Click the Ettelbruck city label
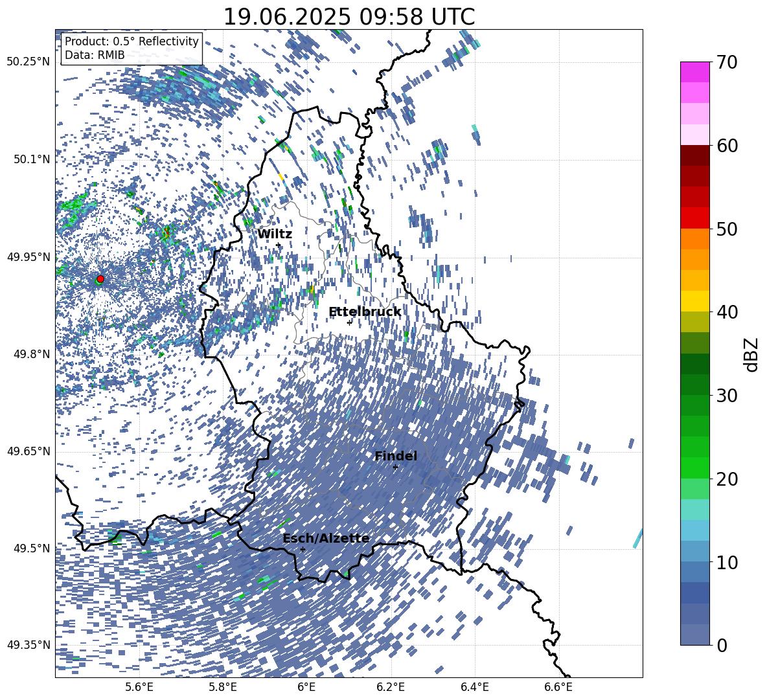The image size is (767, 700). tap(365, 312)
